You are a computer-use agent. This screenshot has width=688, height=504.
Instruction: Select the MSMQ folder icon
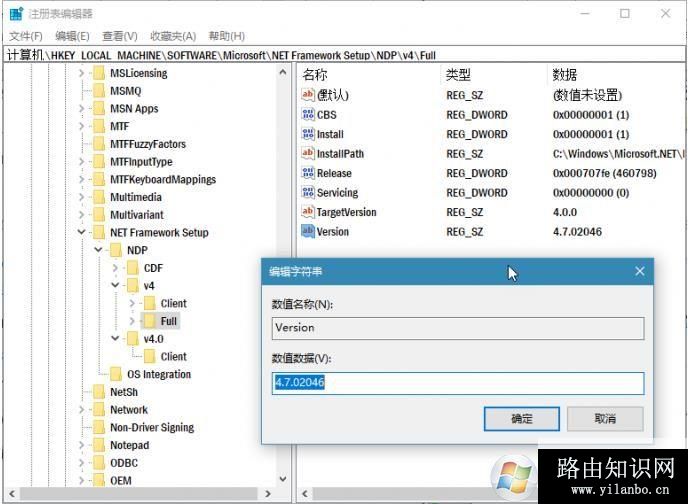(x=99, y=91)
